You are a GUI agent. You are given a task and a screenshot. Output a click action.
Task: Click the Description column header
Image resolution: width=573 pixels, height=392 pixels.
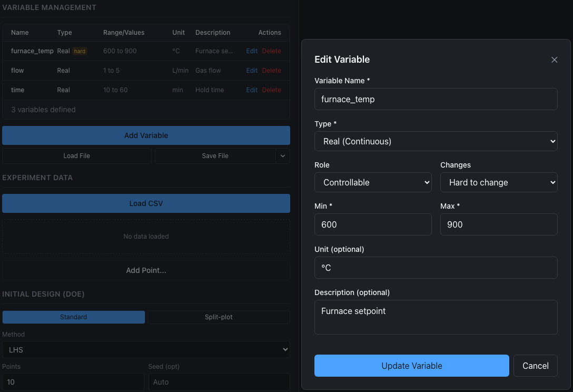point(213,33)
